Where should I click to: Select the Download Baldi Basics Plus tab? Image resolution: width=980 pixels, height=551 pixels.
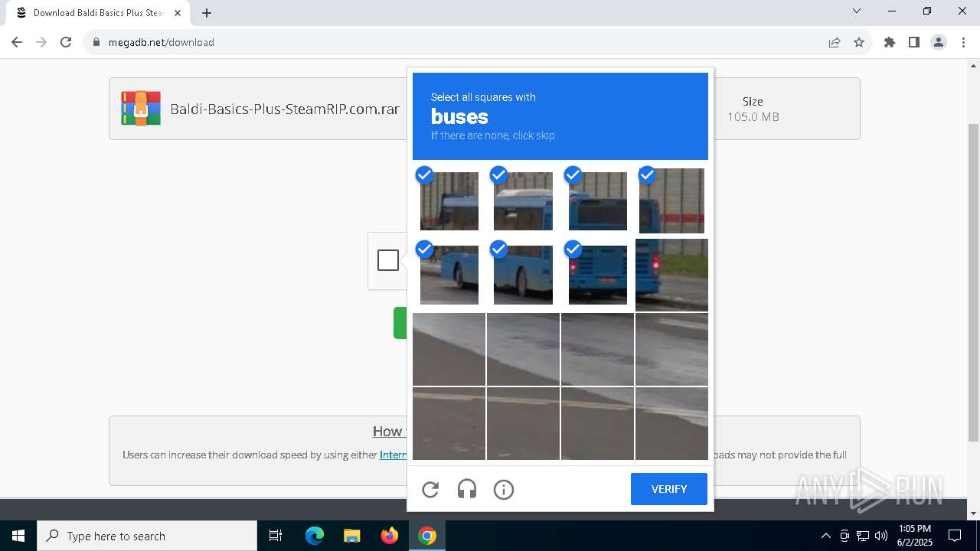point(98,13)
